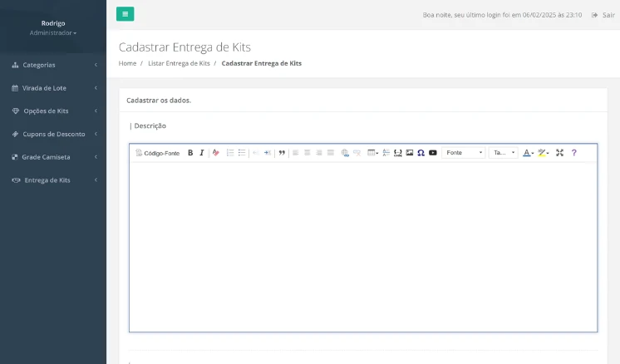Toggle sidebar with green hamburger button

(x=125, y=14)
